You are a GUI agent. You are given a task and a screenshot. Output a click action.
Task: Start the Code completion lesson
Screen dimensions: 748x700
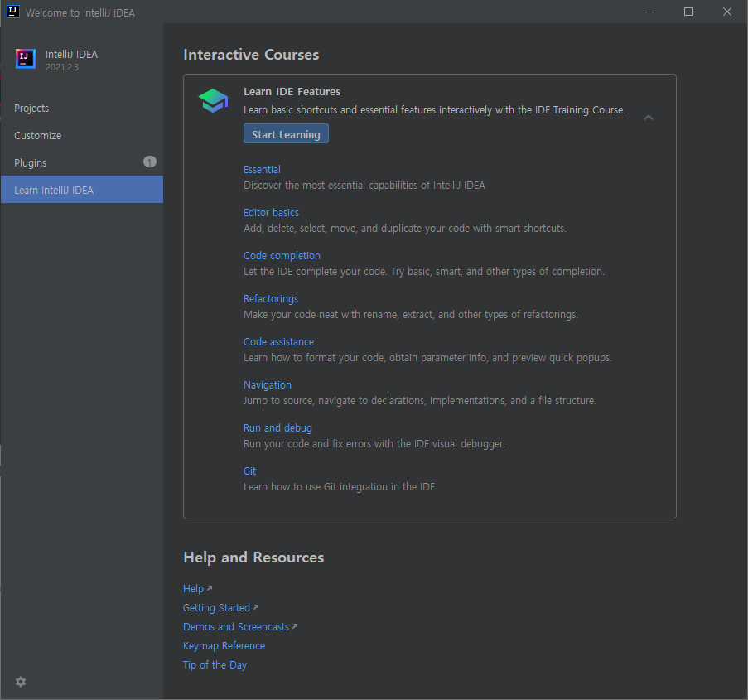coord(282,256)
